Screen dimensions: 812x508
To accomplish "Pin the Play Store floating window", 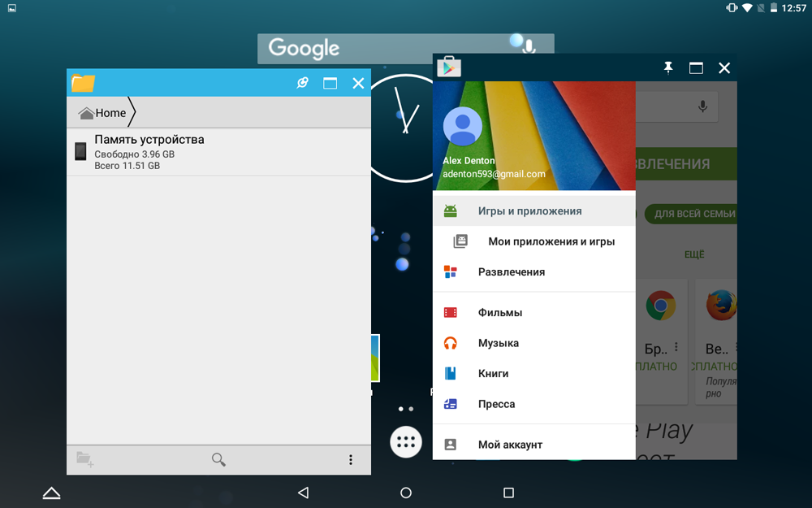I will pos(668,68).
